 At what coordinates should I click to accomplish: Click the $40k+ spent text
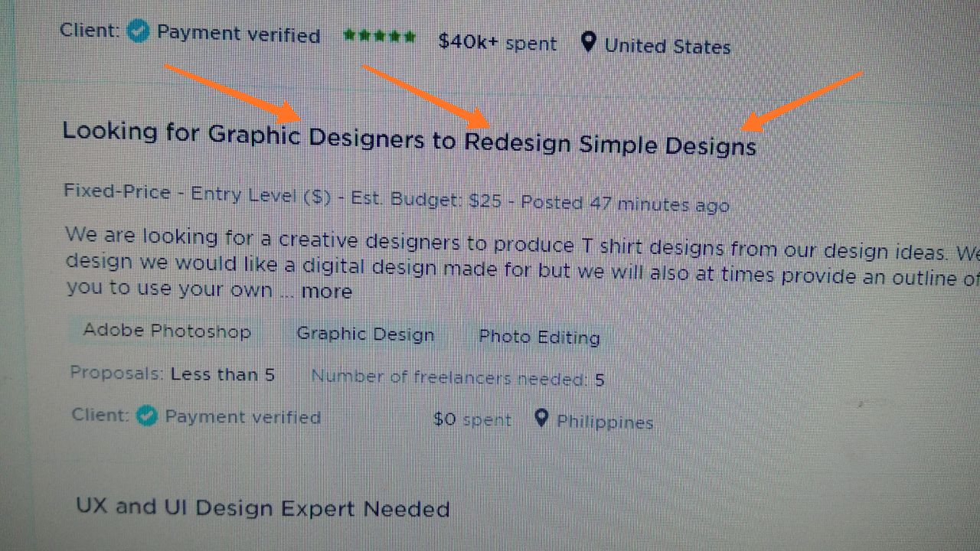point(498,43)
